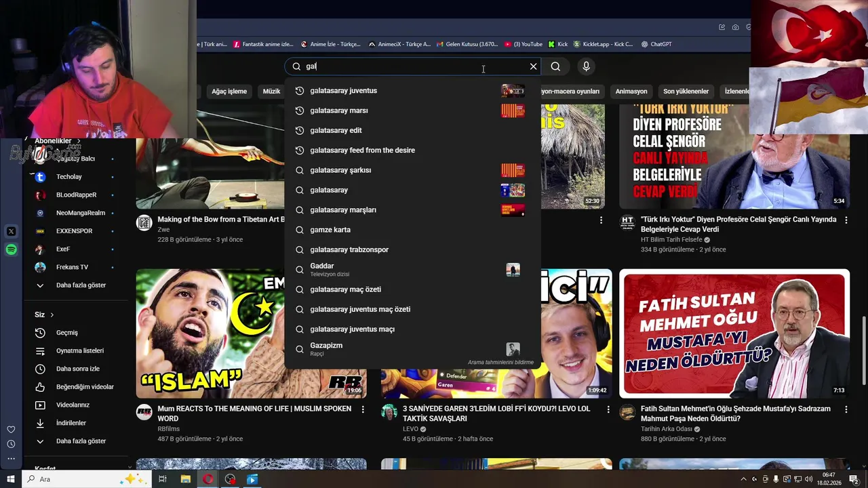Screen dimensions: 868x488
Task: Open the three-dots menu in Opera sidebar
Action: [11, 459]
